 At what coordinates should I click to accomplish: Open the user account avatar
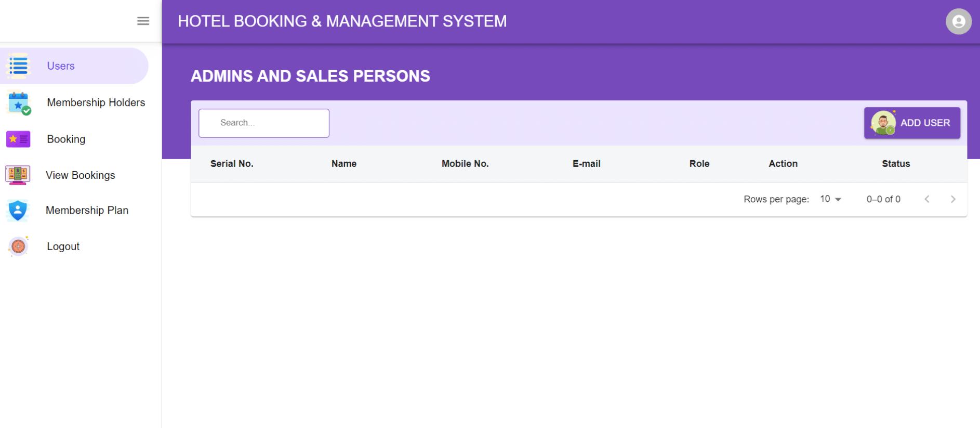(958, 21)
